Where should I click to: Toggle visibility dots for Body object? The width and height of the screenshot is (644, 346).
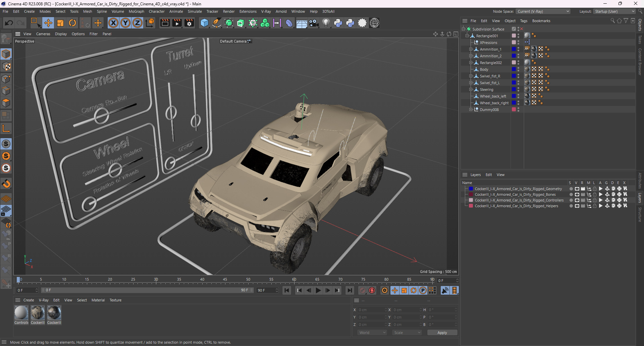click(x=518, y=69)
